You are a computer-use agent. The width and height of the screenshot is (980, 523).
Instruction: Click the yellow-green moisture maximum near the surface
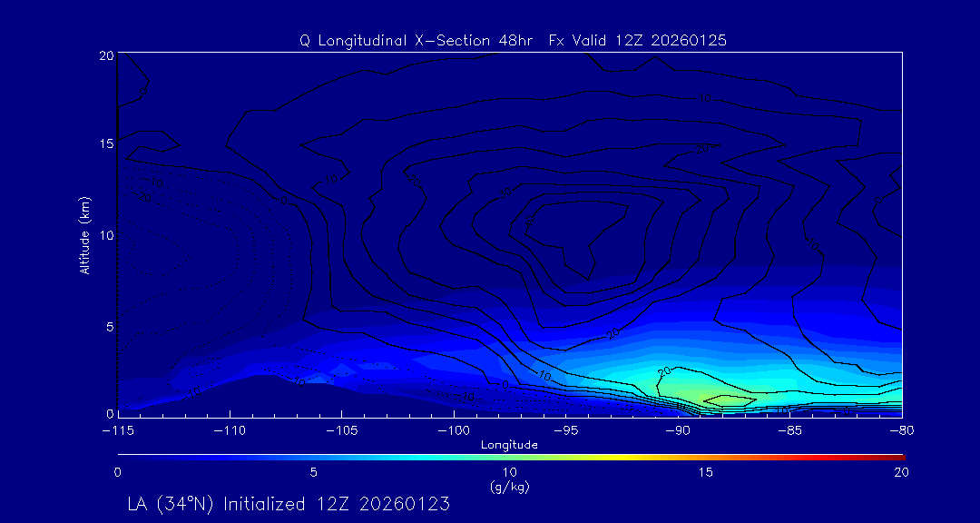click(x=726, y=399)
